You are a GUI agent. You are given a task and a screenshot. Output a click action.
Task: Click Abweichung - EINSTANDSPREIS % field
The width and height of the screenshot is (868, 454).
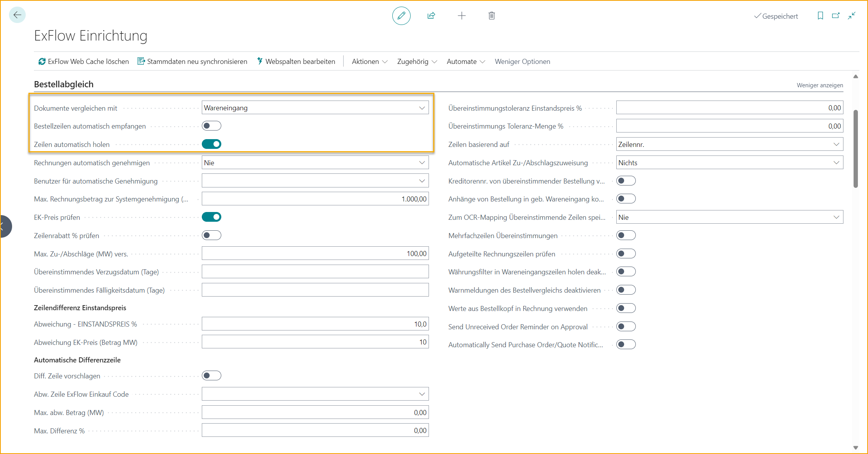[x=315, y=324]
